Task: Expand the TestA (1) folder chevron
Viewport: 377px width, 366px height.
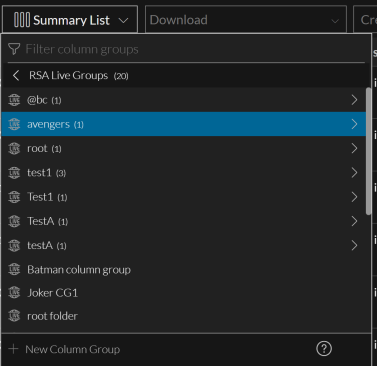Action: 354,221
